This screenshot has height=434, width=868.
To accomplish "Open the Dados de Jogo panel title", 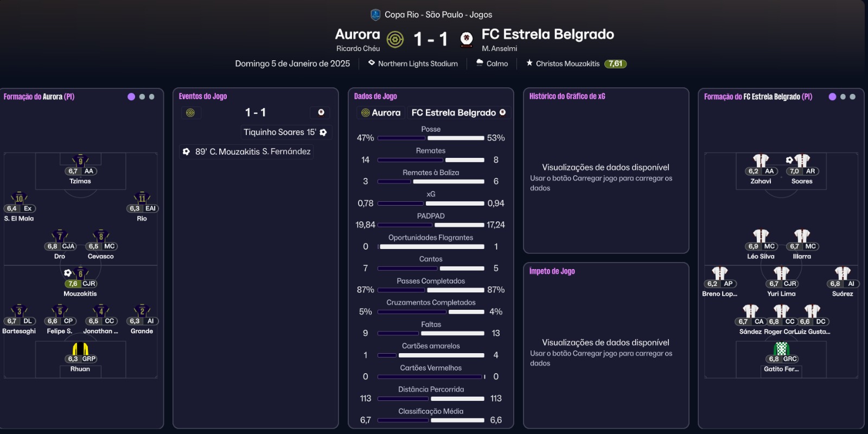I will [x=375, y=96].
